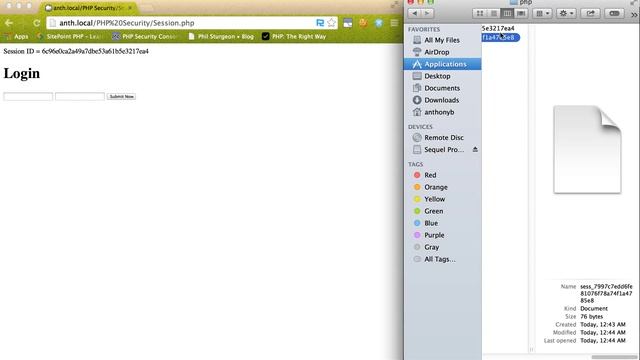Switch Finder to list view

tap(493, 13)
